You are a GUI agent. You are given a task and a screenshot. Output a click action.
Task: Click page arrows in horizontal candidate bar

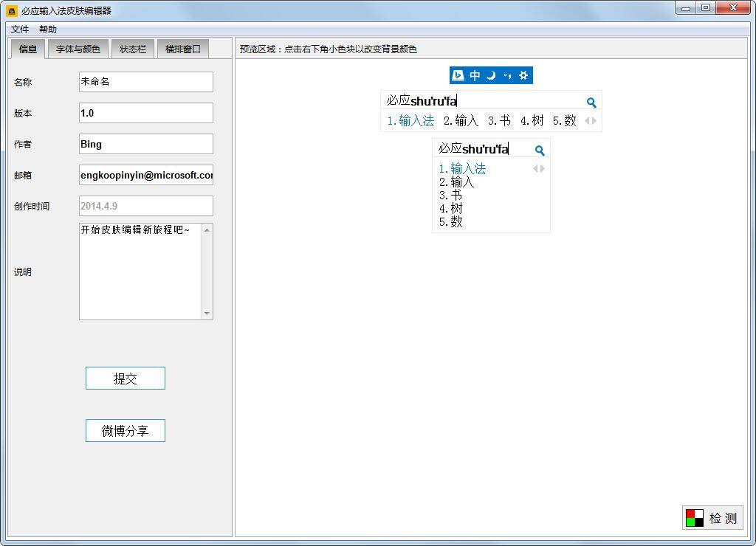click(x=591, y=121)
